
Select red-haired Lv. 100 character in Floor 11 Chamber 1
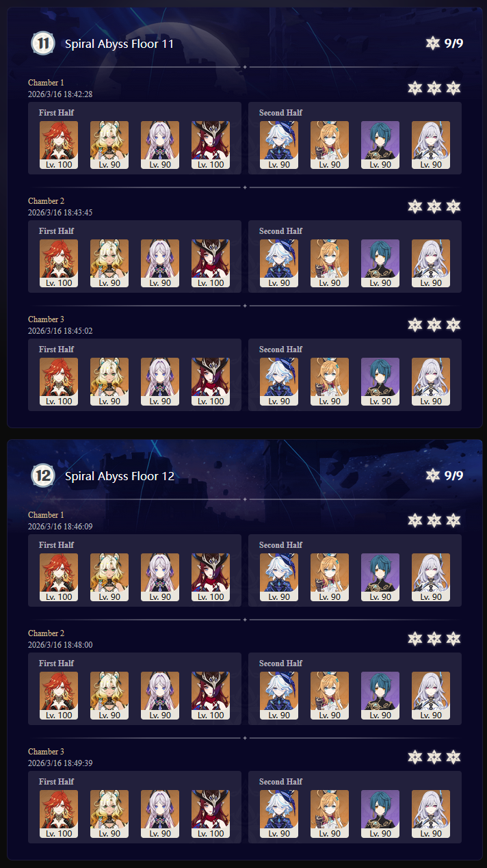[59, 145]
